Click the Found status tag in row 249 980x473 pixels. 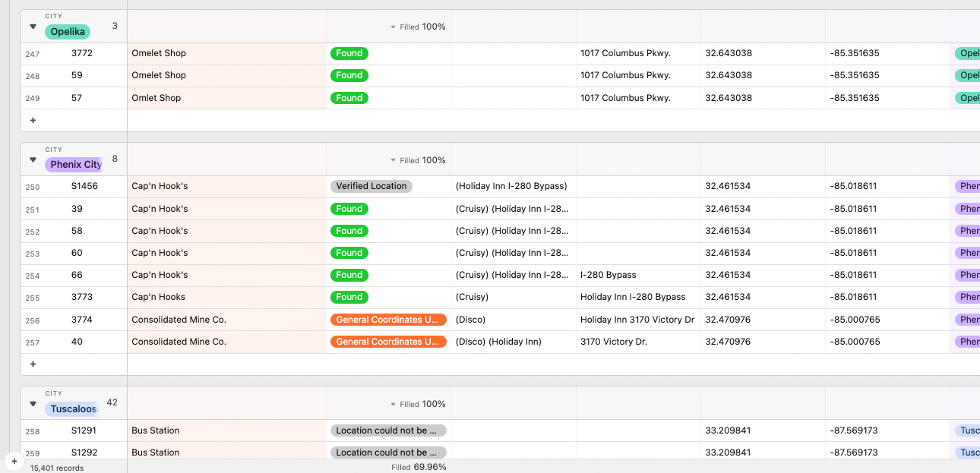[349, 98]
